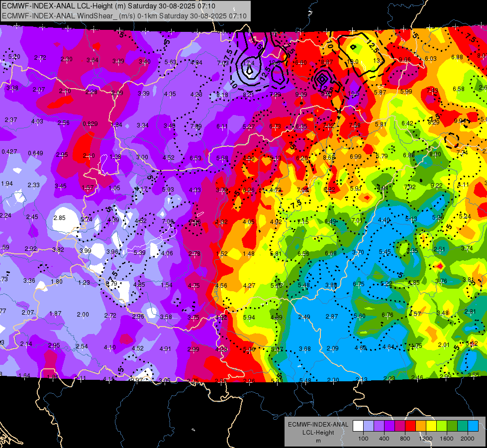
Task: Click the grid value 3.70
Action: pos(358,252)
